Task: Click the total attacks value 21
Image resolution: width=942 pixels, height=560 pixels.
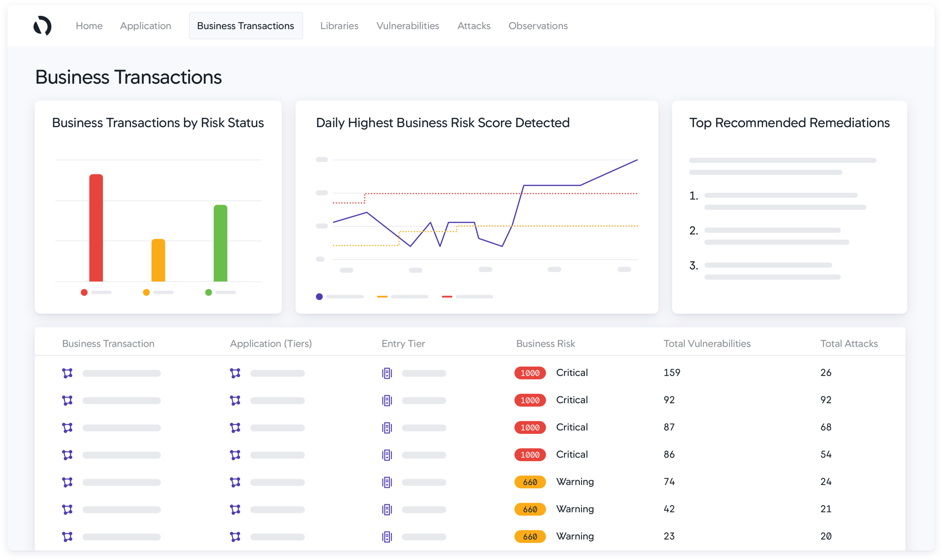Action: (x=826, y=509)
